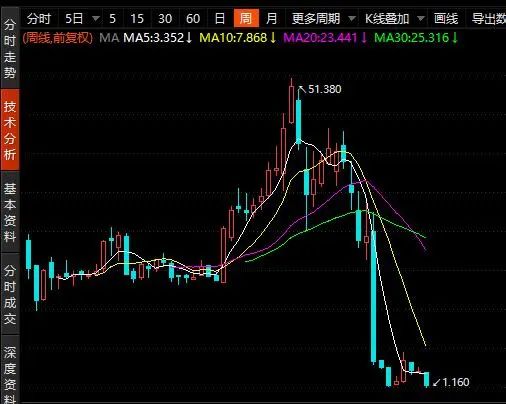
Task: Open the K线叠加 overlay dropdown
Action: click(x=394, y=19)
